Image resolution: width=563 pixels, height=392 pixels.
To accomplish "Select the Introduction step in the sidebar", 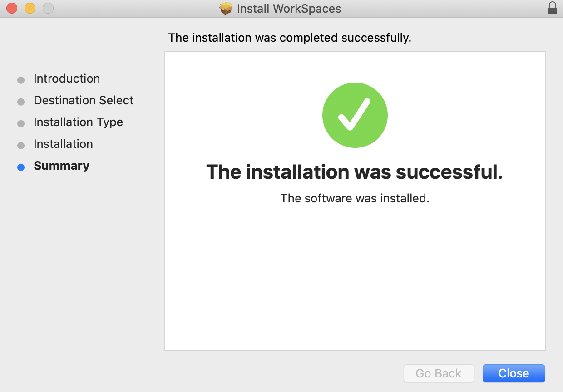I will (x=66, y=78).
